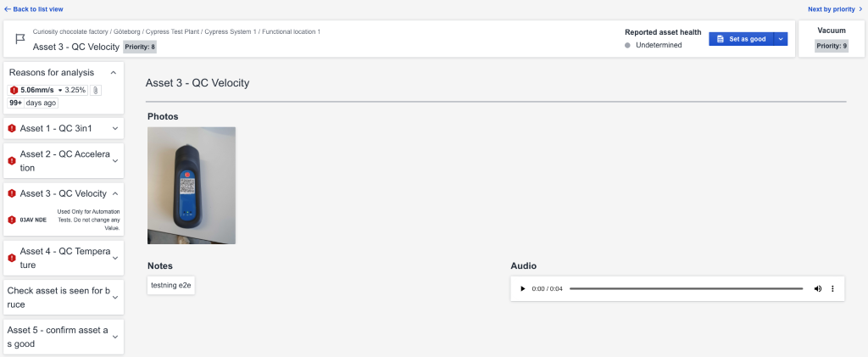The image size is (868, 357).
Task: Play the audio recording
Action: (x=522, y=288)
